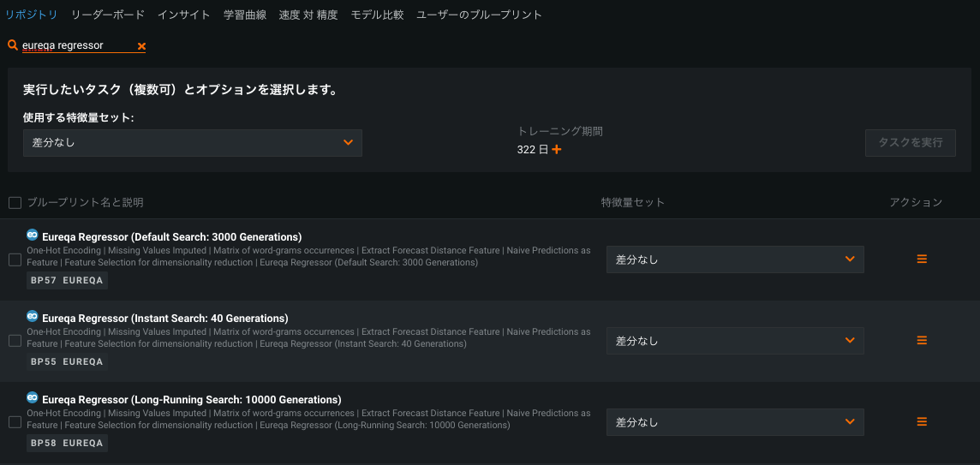Image resolution: width=980 pixels, height=465 pixels.
Task: Check the Long-Running Search 10000 Generations blueprint
Action: pyautogui.click(x=15, y=422)
